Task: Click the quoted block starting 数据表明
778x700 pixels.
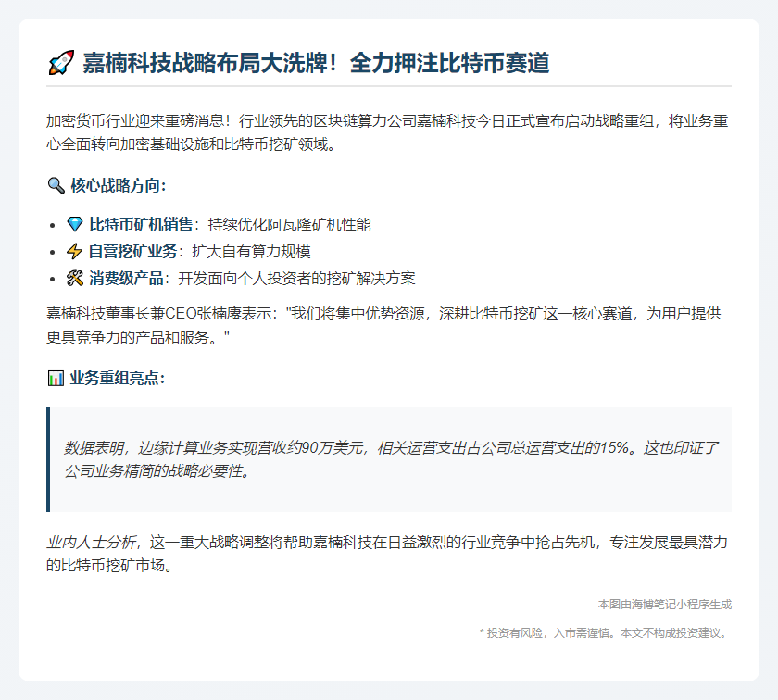Action: [389, 459]
